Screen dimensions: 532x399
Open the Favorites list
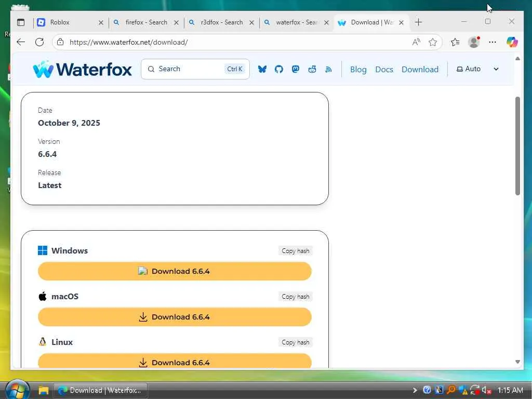click(455, 42)
